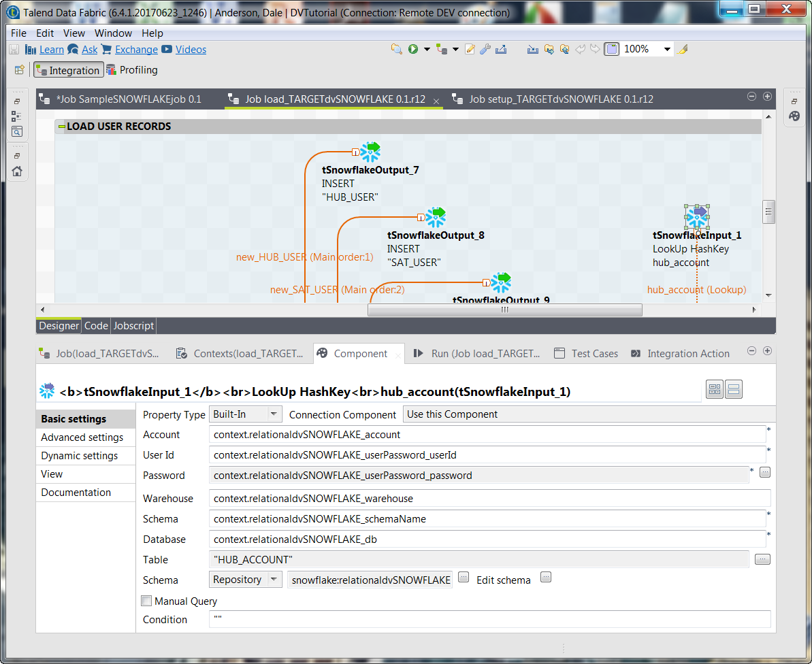Switch component view to row layout icon
This screenshot has width=812, height=664.
click(734, 389)
